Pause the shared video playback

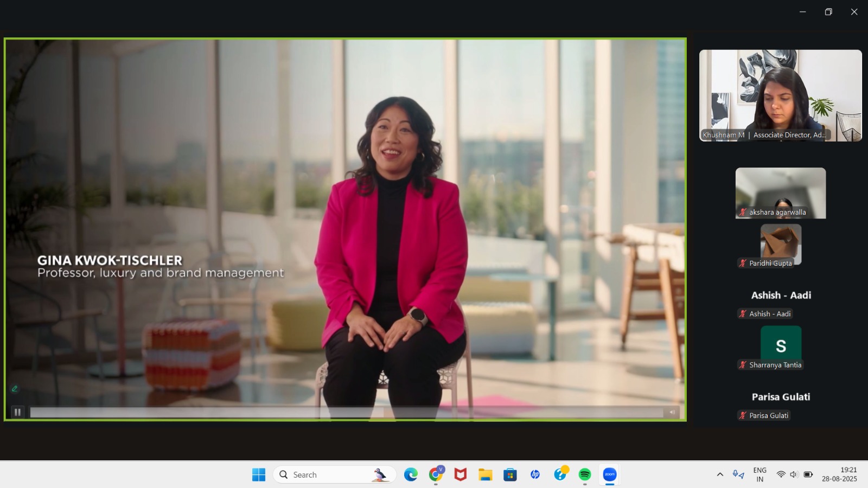(x=17, y=412)
